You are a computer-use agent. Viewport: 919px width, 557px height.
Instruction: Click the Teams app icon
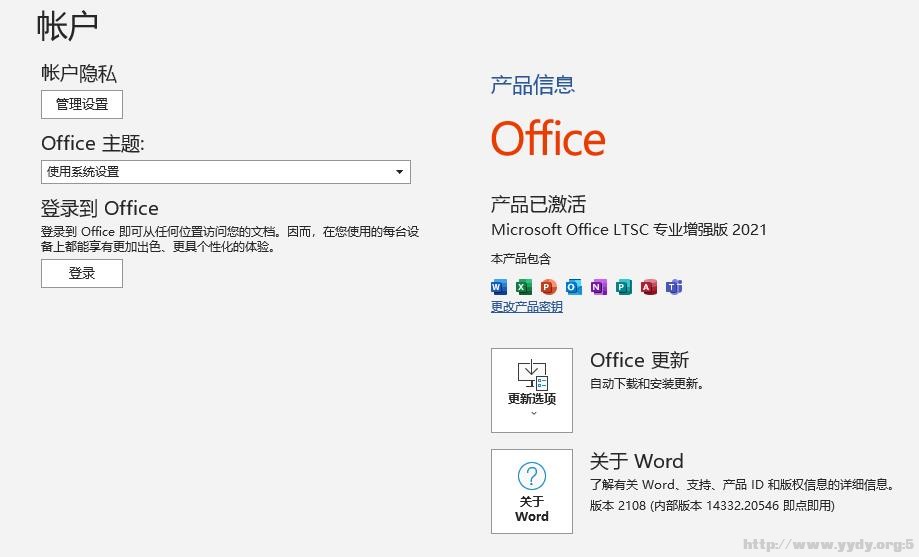pyautogui.click(x=674, y=287)
